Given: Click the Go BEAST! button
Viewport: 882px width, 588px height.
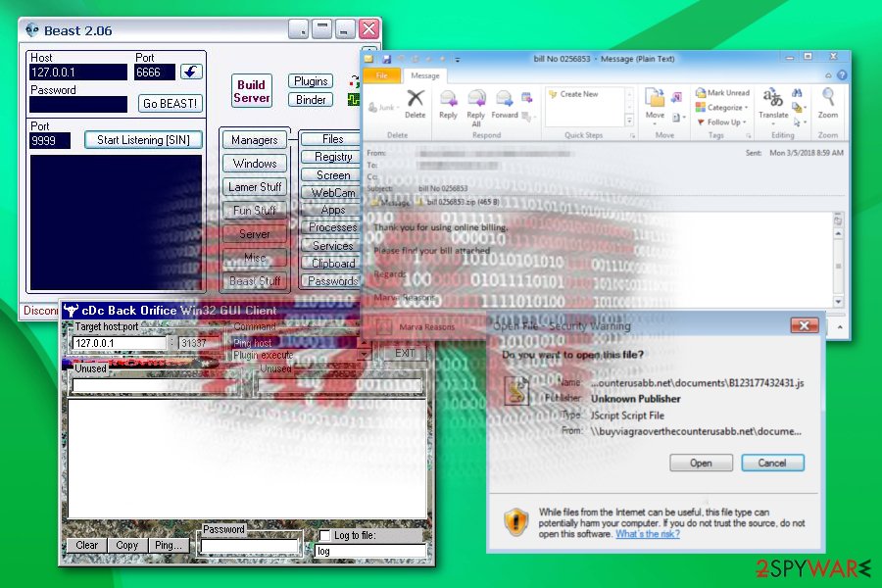Looking at the screenshot, I should click(170, 104).
